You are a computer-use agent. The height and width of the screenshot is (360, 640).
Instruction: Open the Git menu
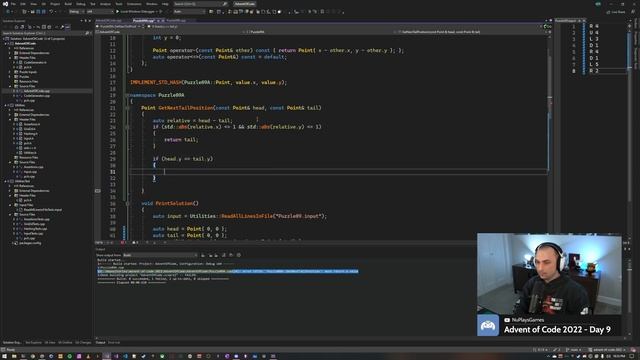(x=43, y=4)
